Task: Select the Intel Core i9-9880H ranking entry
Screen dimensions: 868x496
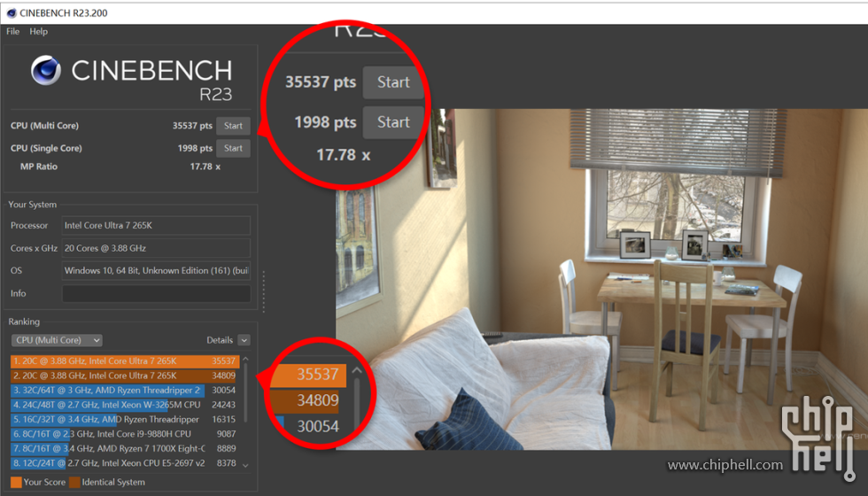Action: [x=124, y=434]
